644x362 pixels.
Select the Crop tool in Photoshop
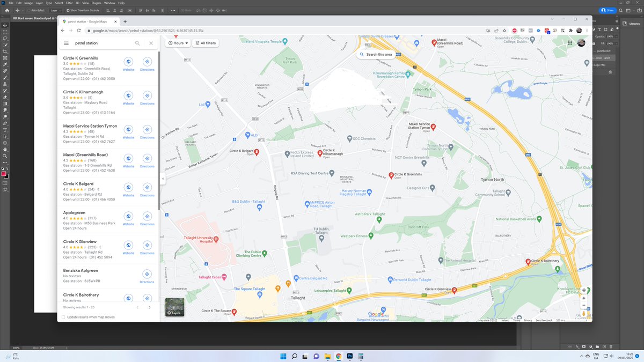(5, 51)
